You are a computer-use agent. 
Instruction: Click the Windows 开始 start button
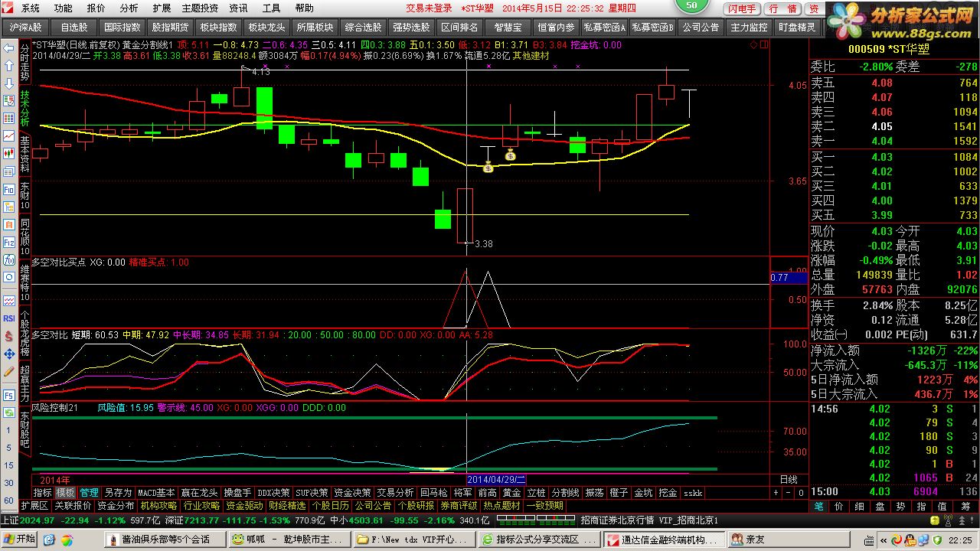pos(21,539)
